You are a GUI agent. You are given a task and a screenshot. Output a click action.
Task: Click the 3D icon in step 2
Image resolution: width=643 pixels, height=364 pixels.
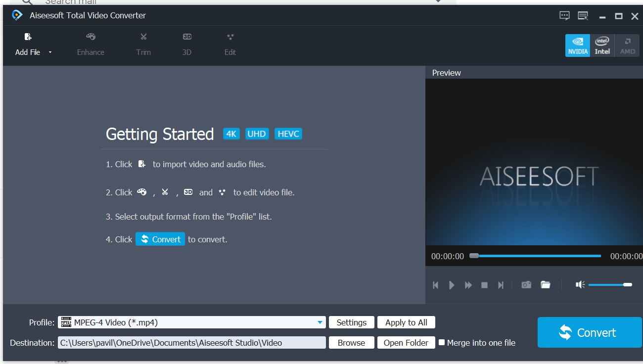tap(188, 192)
